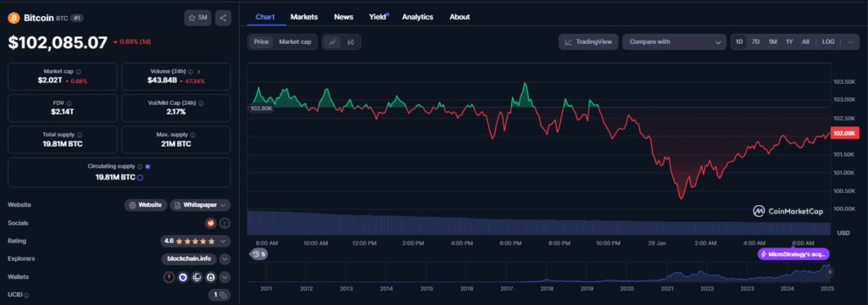Image resolution: width=868 pixels, height=305 pixels.
Task: Show info tooltip for Circulating supply
Action: [x=140, y=166]
